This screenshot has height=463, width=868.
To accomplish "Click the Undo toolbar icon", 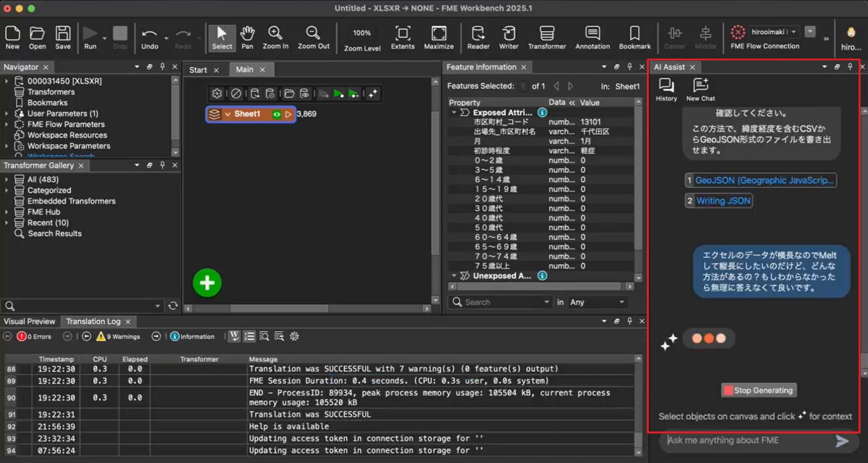I will pyautogui.click(x=150, y=38).
